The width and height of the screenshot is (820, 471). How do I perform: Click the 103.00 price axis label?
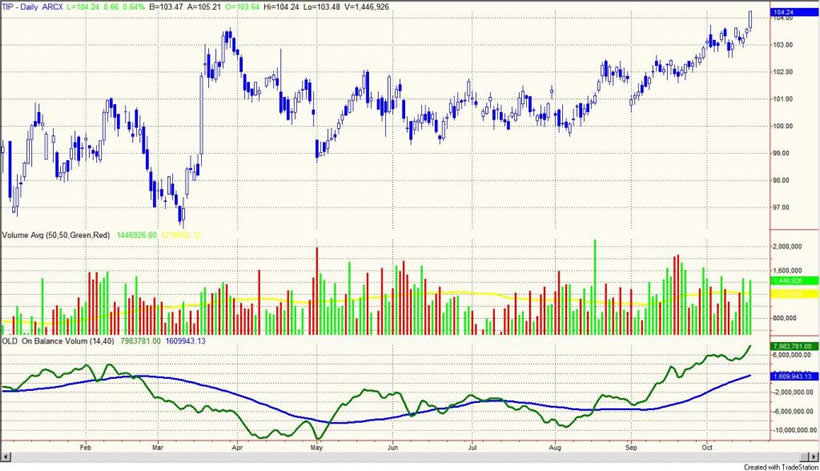click(x=782, y=45)
